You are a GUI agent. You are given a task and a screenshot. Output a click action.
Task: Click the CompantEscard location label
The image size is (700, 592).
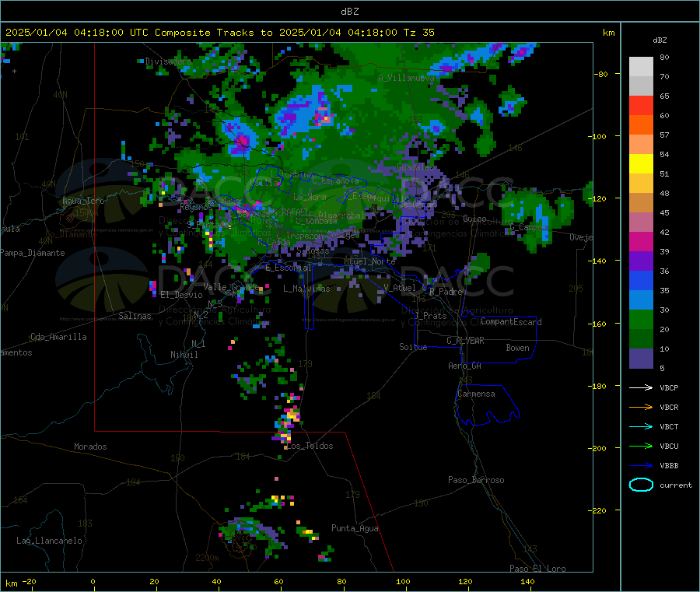click(x=511, y=322)
